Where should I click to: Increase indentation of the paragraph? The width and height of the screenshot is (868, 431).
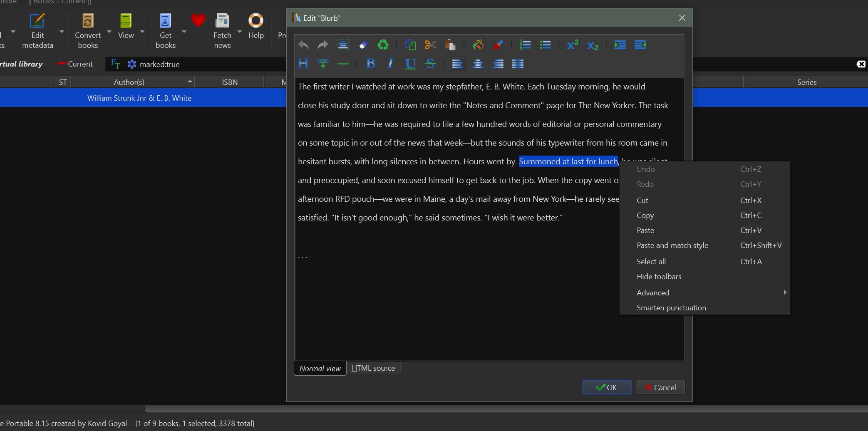click(x=620, y=45)
